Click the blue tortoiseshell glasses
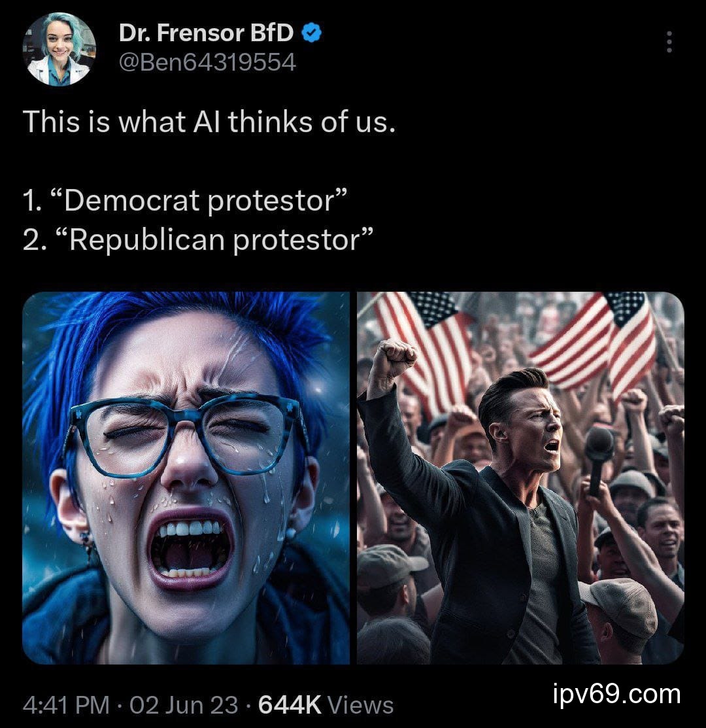 coord(187,435)
